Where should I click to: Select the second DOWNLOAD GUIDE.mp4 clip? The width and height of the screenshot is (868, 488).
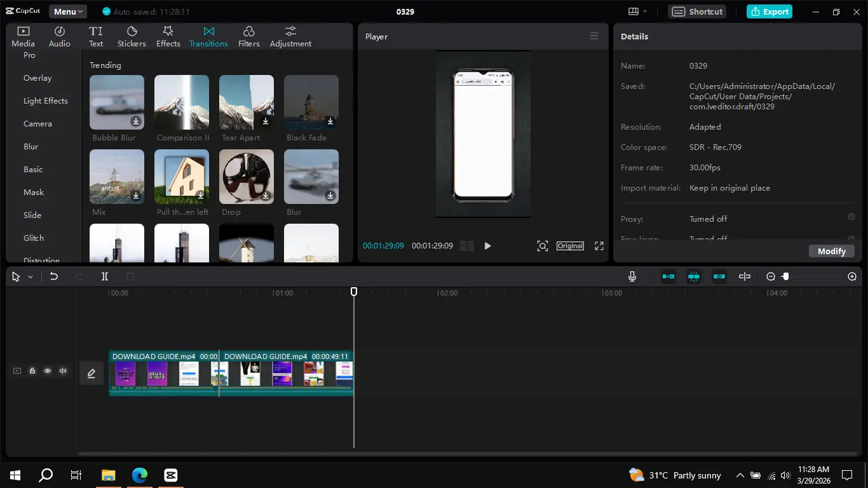tap(287, 374)
